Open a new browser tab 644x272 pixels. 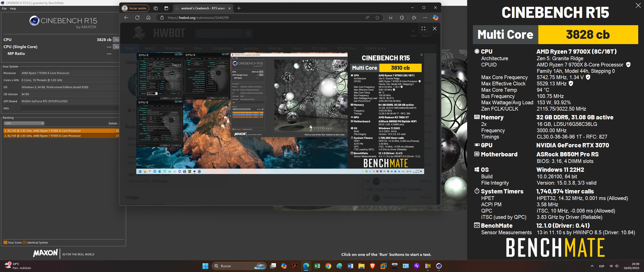(x=239, y=8)
